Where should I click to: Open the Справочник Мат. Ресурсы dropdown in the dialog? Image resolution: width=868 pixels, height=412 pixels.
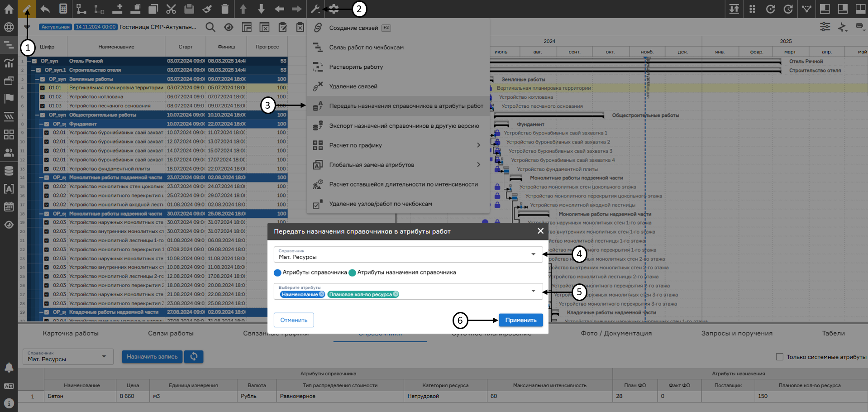[408, 254]
